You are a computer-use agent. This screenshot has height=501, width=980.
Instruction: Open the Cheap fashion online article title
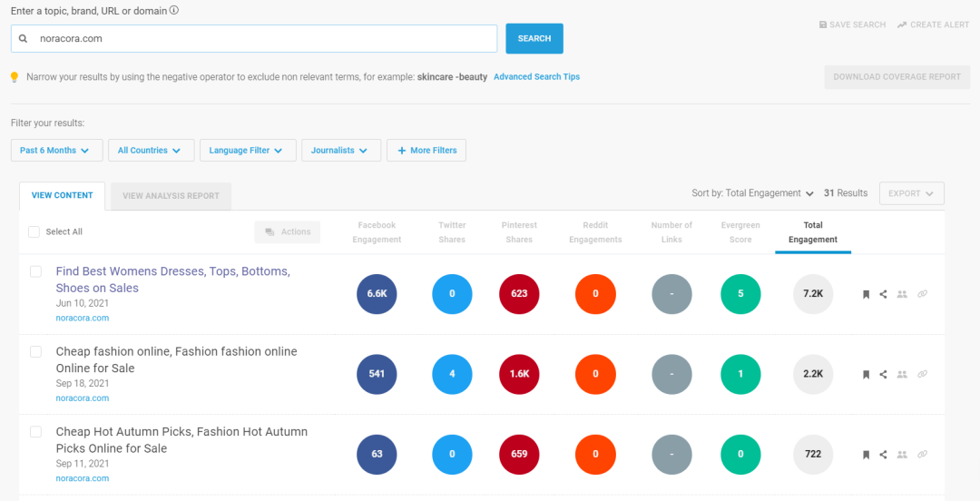click(176, 359)
